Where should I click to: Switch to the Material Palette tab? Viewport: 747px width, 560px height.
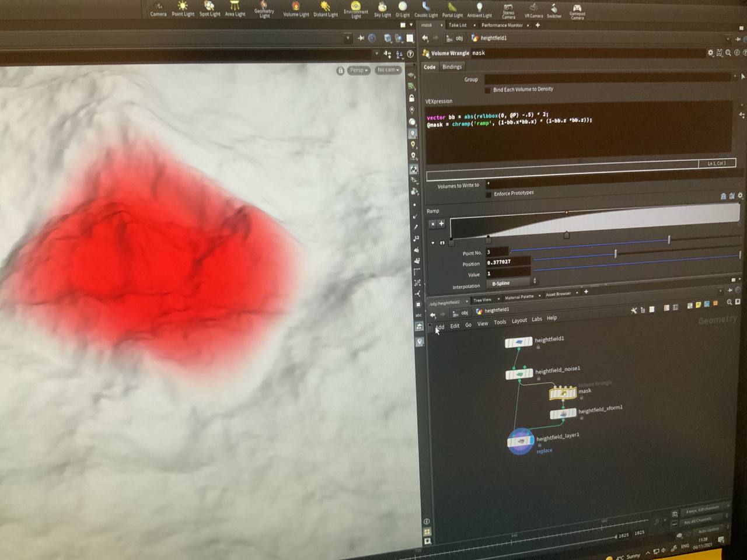click(x=519, y=297)
